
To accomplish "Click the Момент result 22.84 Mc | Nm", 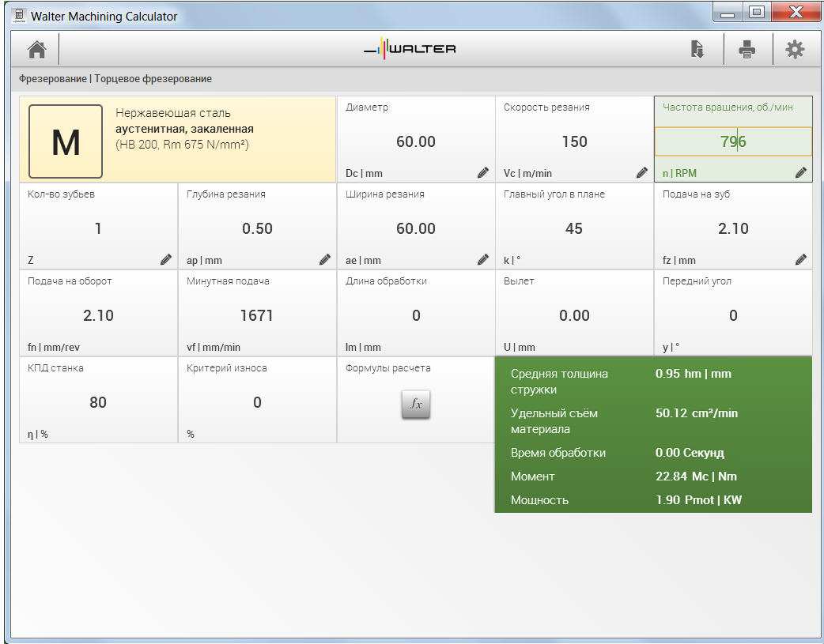I will click(x=696, y=476).
